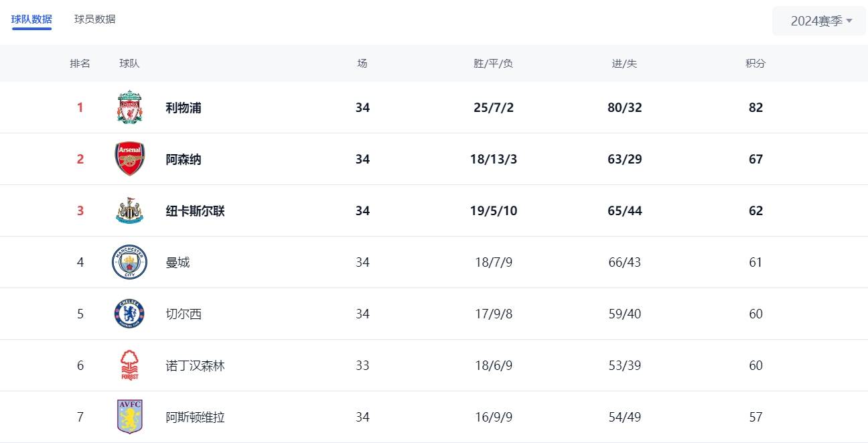Click the Manchester City crest
Image resolution: width=868 pixels, height=443 pixels.
pos(129,262)
